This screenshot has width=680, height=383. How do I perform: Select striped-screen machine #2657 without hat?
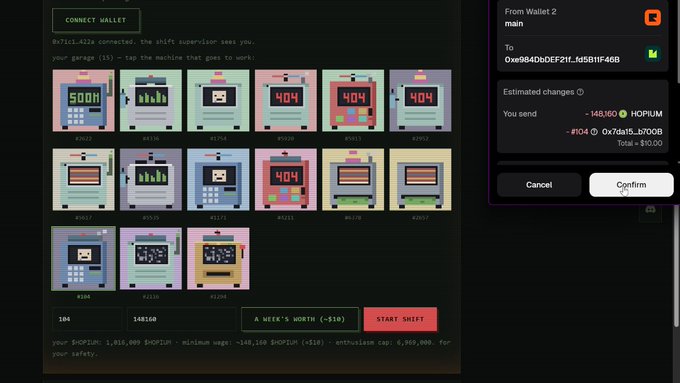420,180
